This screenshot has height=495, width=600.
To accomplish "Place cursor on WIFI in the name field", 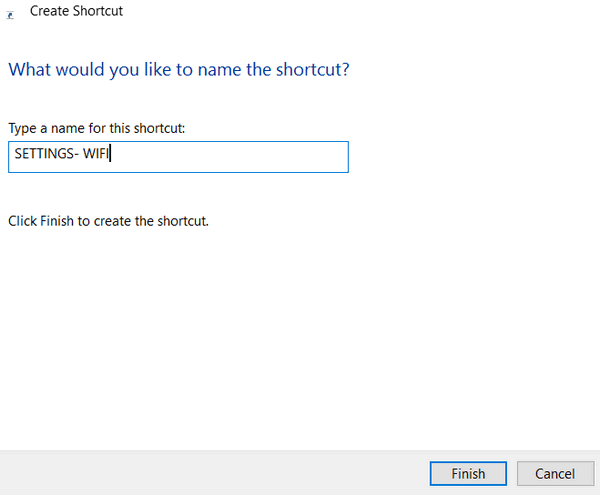I will click(x=96, y=153).
